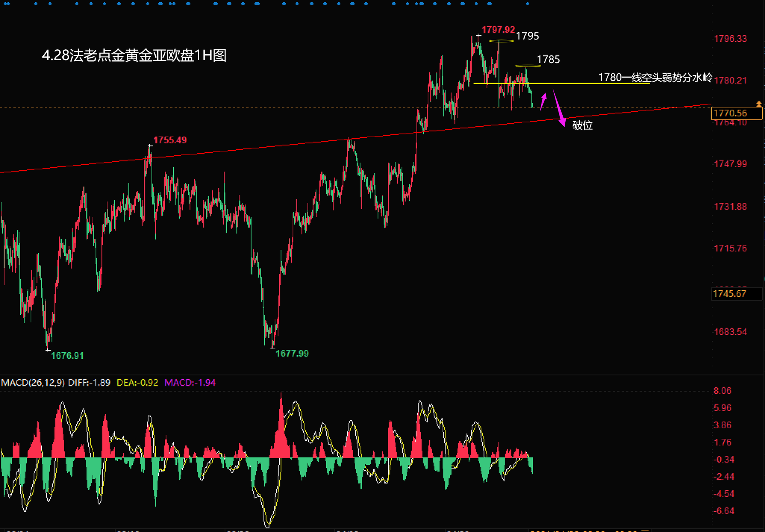The image size is (765, 532).
Task: Click the 8.06 value on the MACD axis
Action: (x=722, y=391)
